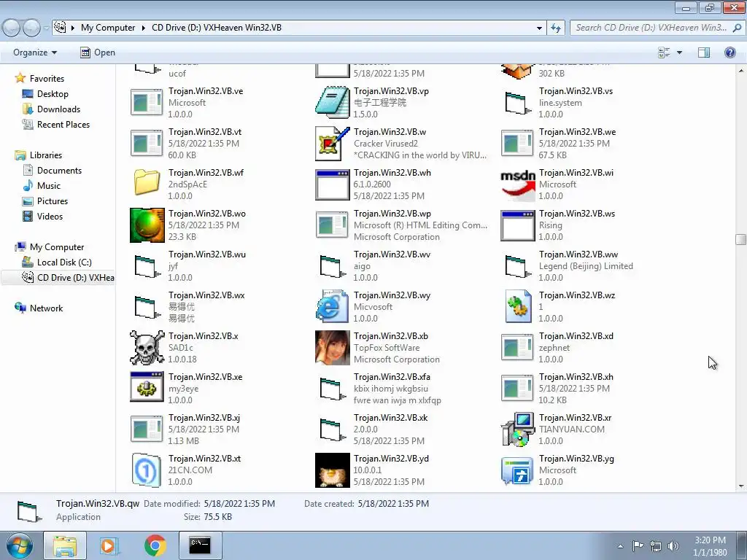Expand the address bar history dropdown
The width and height of the screenshot is (747, 560).
coord(539,28)
